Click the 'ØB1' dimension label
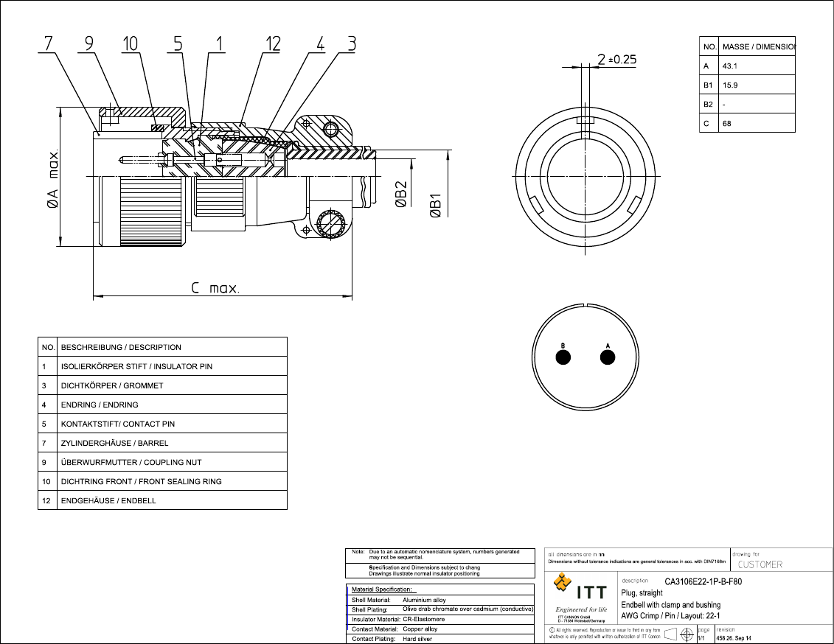Image resolution: width=834 pixels, height=644 pixels. pos(435,206)
